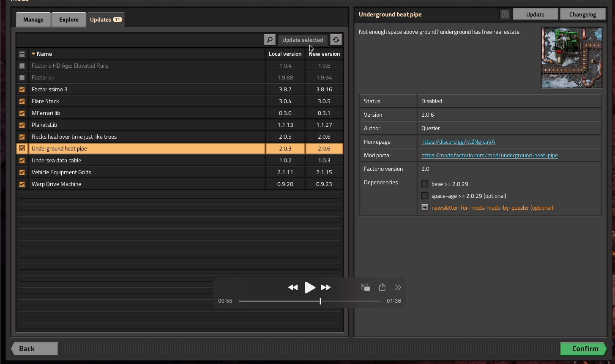Select the PlanetsLib row
The width and height of the screenshot is (615, 364).
tap(180, 125)
